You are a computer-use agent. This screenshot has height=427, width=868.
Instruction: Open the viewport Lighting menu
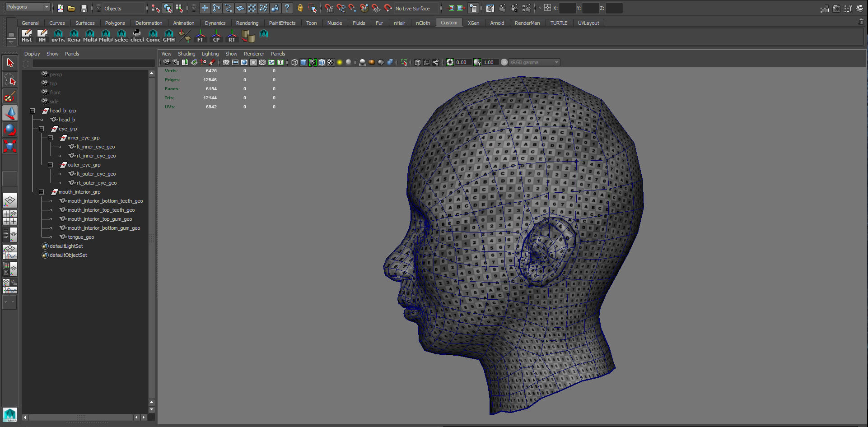[210, 54]
